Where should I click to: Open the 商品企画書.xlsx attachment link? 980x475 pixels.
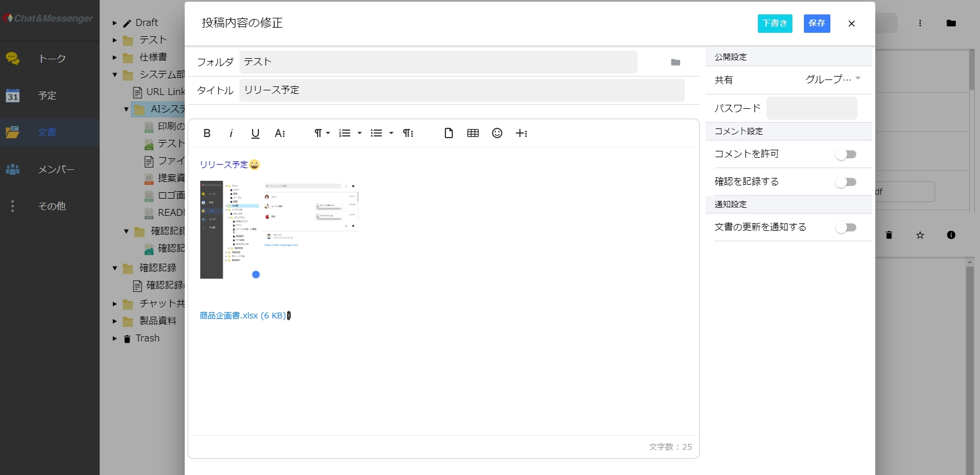coord(242,316)
